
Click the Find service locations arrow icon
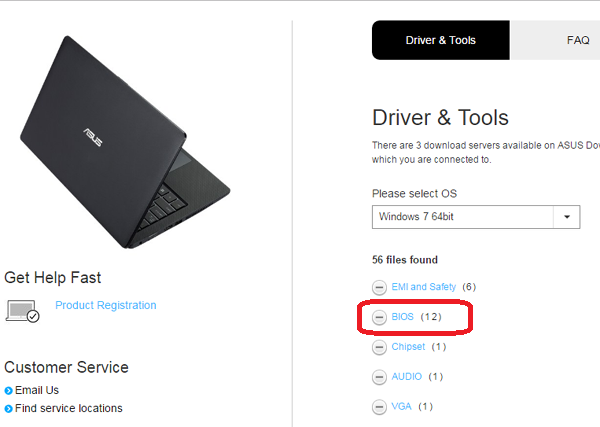9,408
